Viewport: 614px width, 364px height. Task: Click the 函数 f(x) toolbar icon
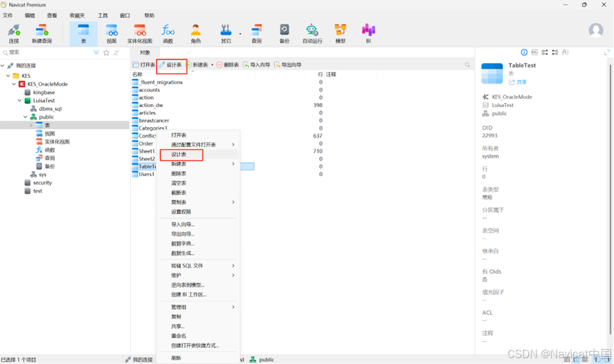pyautogui.click(x=168, y=33)
